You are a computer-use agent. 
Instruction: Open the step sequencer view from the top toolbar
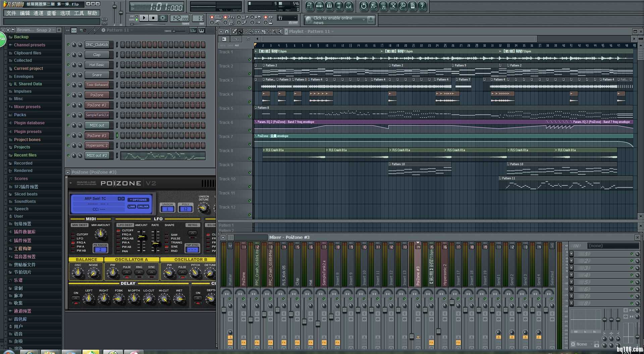pyautogui.click(x=319, y=6)
